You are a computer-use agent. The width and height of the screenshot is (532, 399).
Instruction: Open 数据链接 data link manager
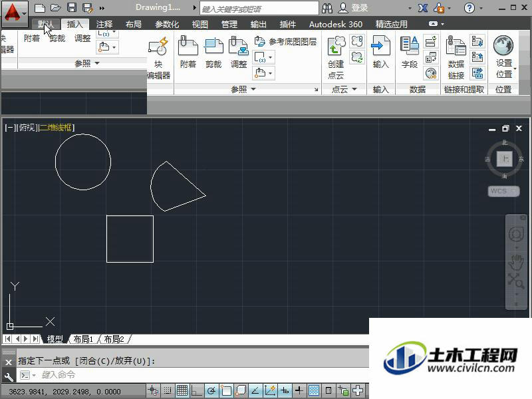(456, 58)
